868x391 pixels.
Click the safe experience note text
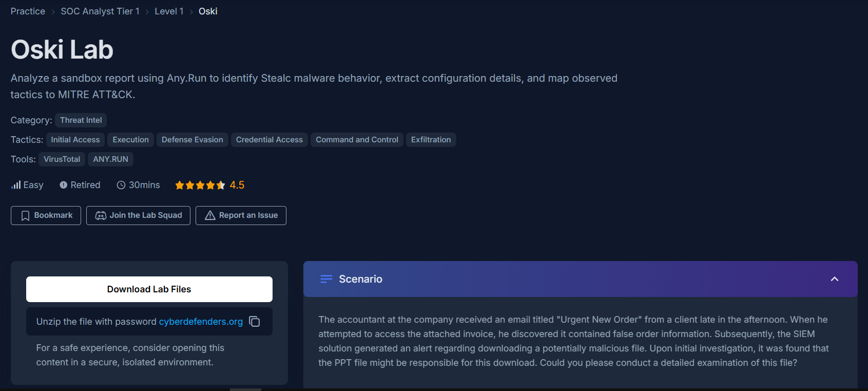[130, 355]
